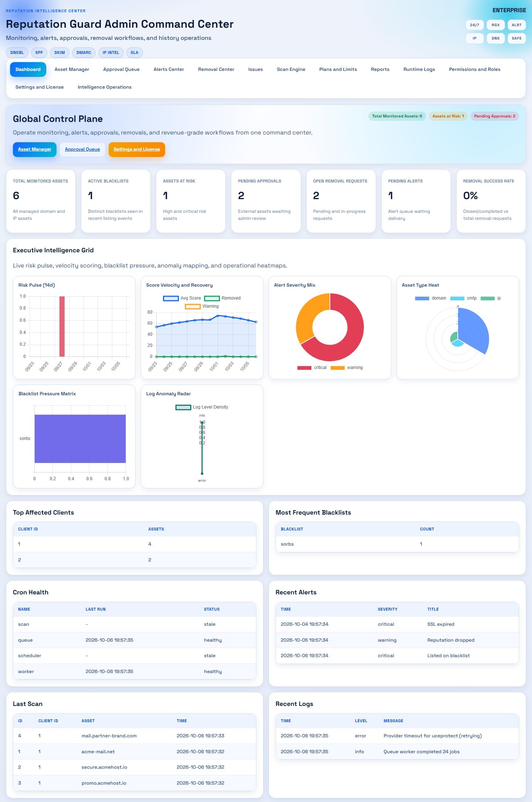Click the SSL expired alert title
Viewport: 532px width, 802px height.
click(x=441, y=624)
